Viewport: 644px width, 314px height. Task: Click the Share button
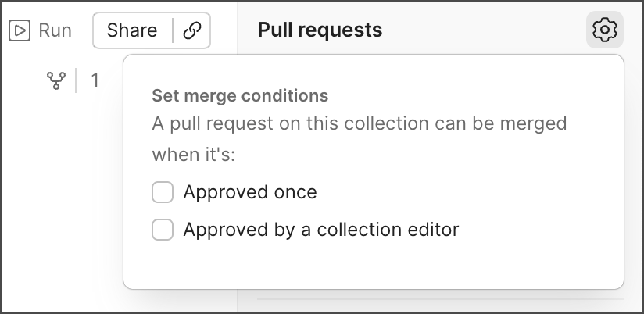coord(132,30)
